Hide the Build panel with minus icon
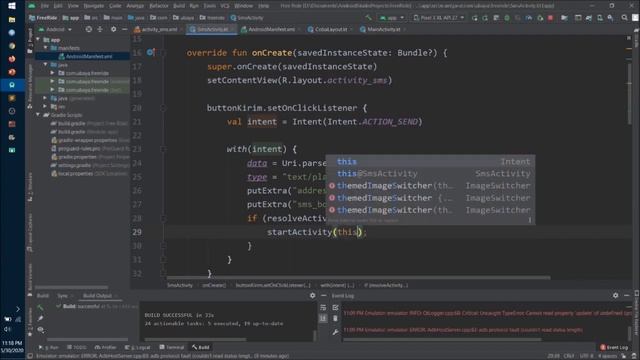Screen dimensions: 640x360 tap(323, 296)
